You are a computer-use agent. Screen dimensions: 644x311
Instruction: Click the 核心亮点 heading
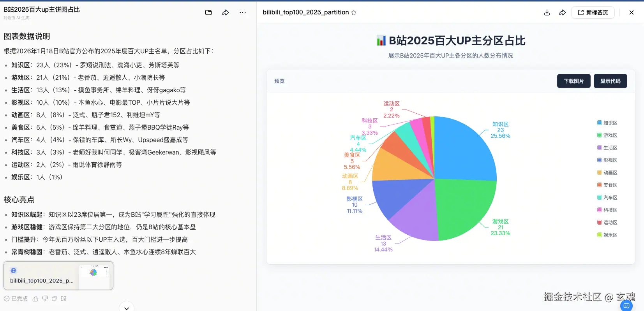(19, 200)
